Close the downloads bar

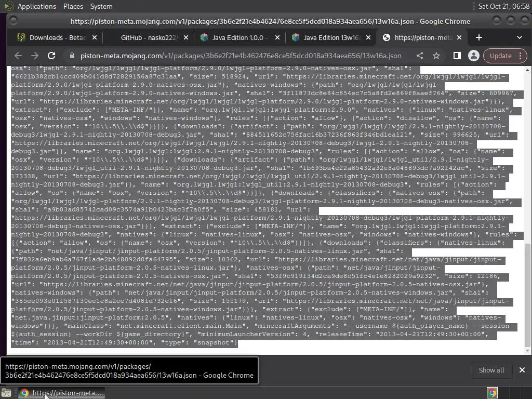tap(522, 370)
